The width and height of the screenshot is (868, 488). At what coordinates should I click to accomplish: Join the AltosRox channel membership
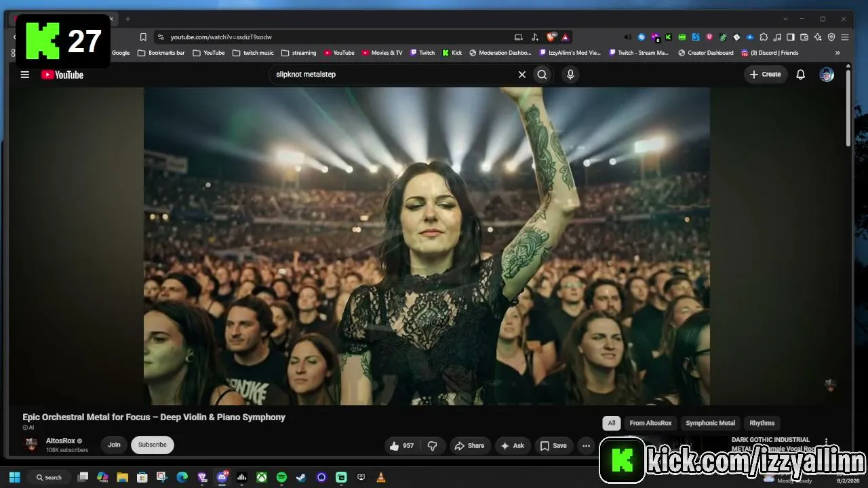(114, 445)
